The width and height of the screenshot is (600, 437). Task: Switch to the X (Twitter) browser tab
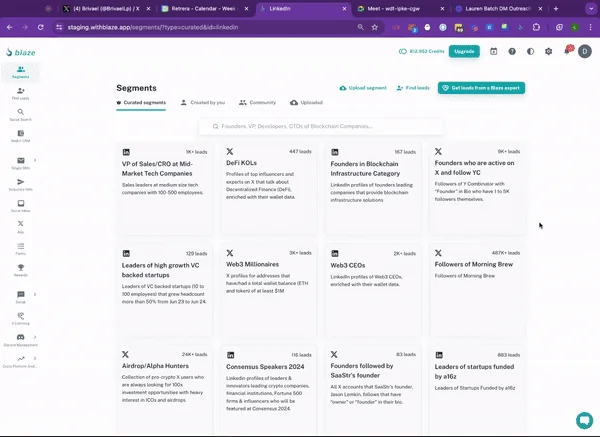click(104, 8)
